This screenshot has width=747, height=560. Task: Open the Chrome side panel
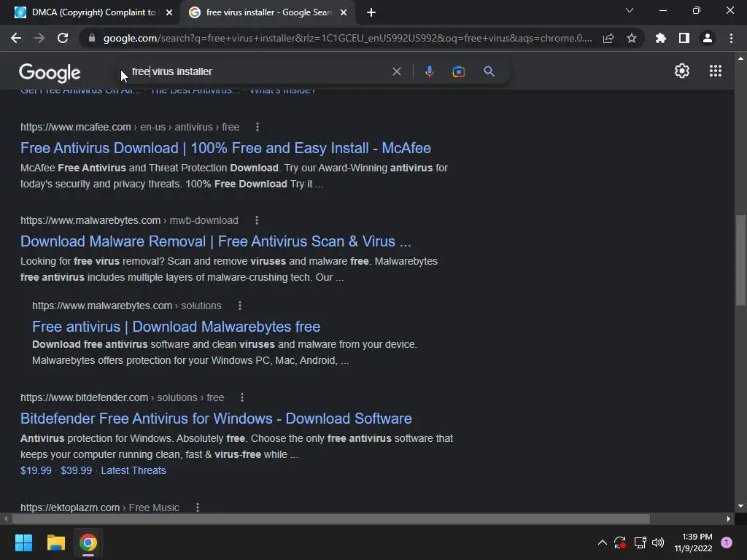click(684, 38)
